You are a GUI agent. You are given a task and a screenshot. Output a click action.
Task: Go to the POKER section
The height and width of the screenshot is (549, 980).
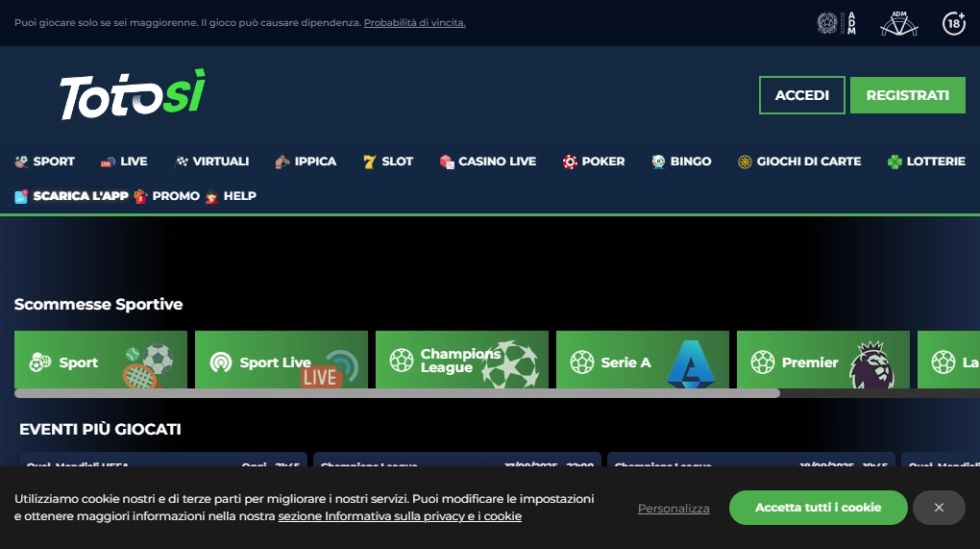click(594, 162)
